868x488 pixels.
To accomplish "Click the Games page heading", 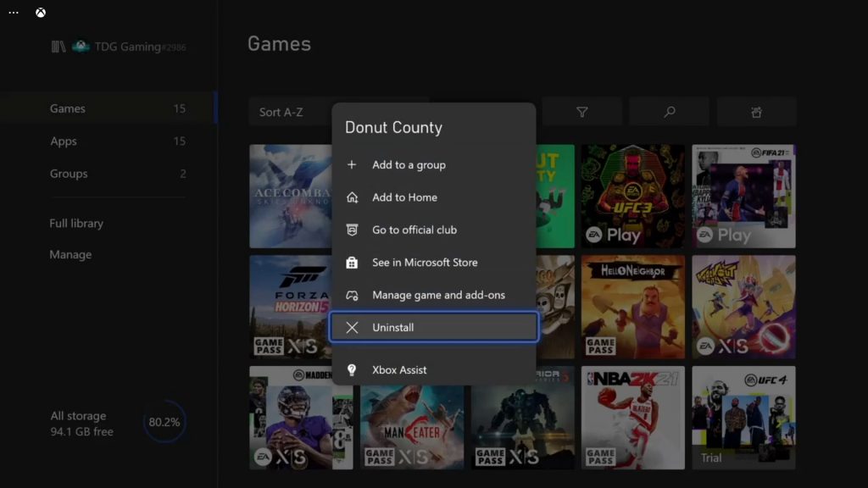I will pos(279,44).
